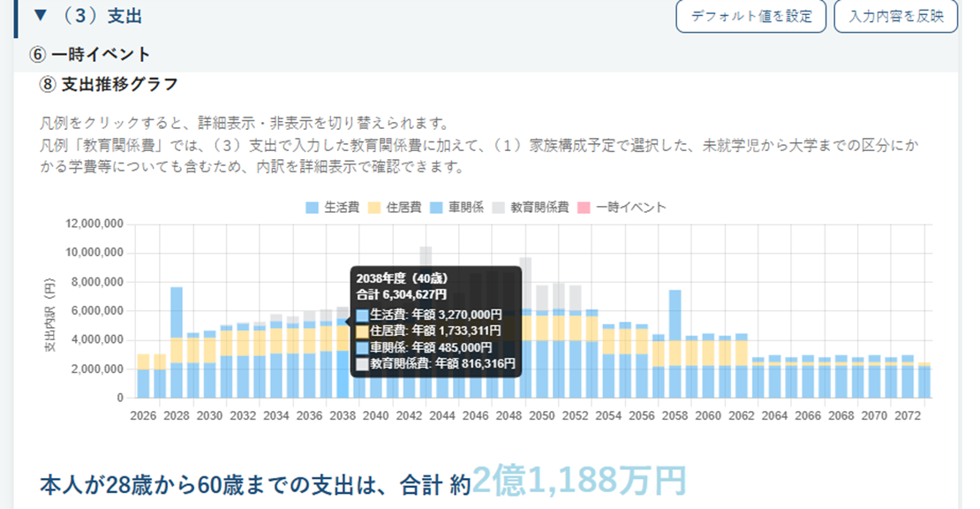Click the 2028 tall expense bar
The height and width of the screenshot is (509, 980).
(x=177, y=343)
